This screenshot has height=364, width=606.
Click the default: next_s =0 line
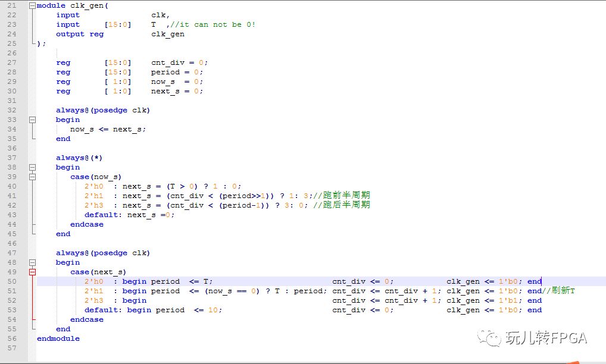[x=129, y=215]
